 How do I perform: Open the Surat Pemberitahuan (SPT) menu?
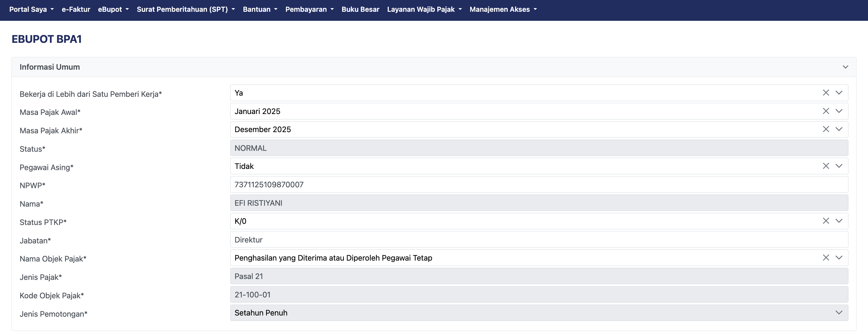[186, 9]
